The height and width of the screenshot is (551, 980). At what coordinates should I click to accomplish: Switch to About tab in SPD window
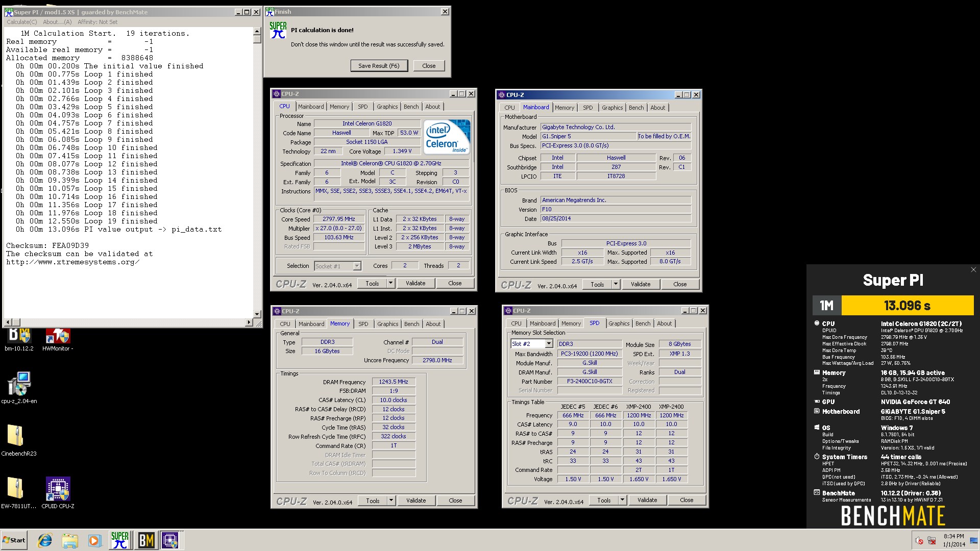pos(664,323)
